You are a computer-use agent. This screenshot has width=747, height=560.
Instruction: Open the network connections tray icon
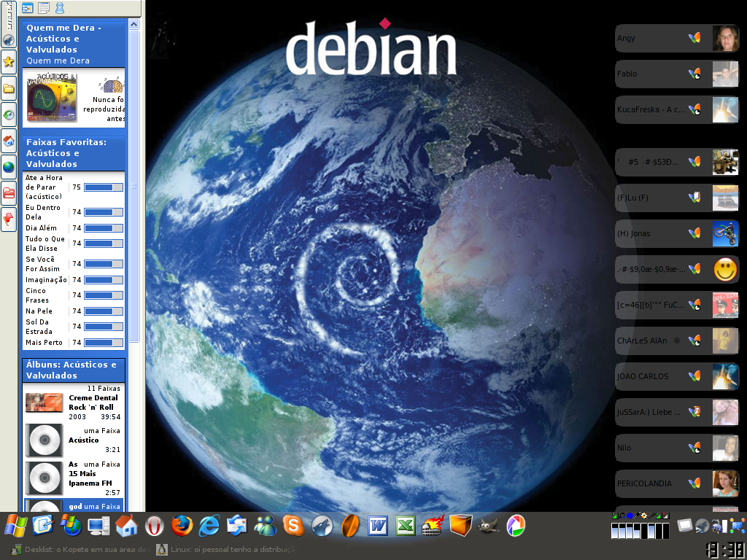coord(737,526)
